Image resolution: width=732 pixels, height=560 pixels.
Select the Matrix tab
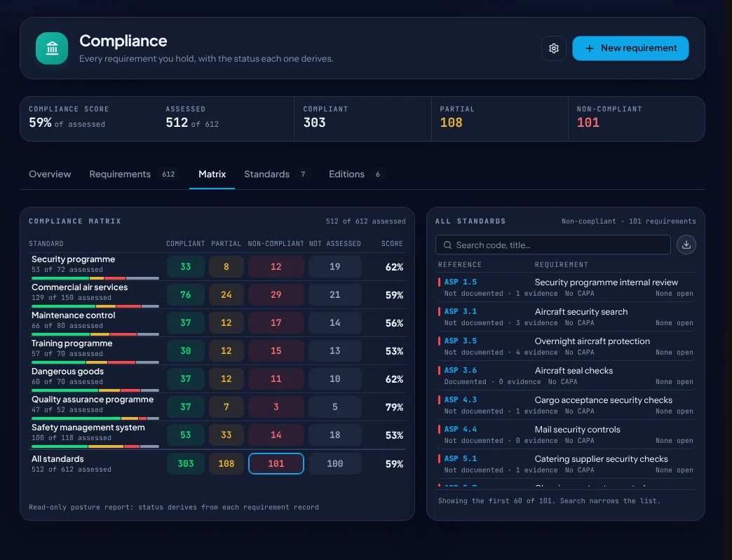coord(212,174)
